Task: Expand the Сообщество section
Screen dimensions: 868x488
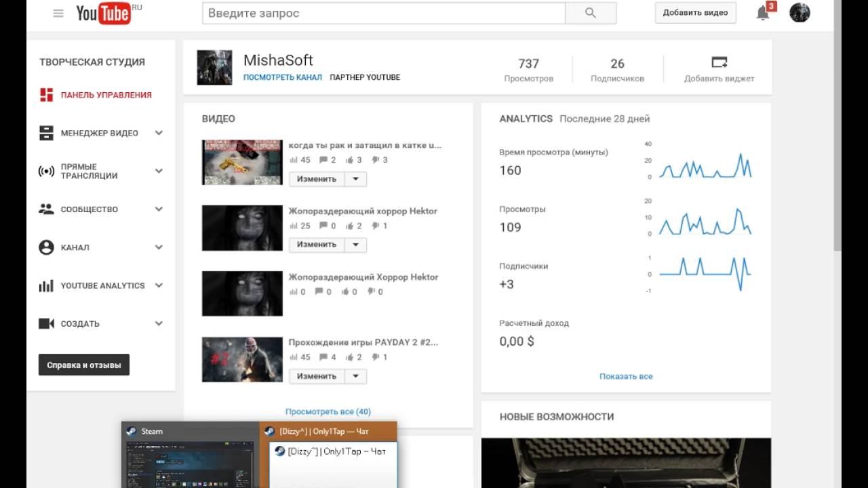Action: 159,209
